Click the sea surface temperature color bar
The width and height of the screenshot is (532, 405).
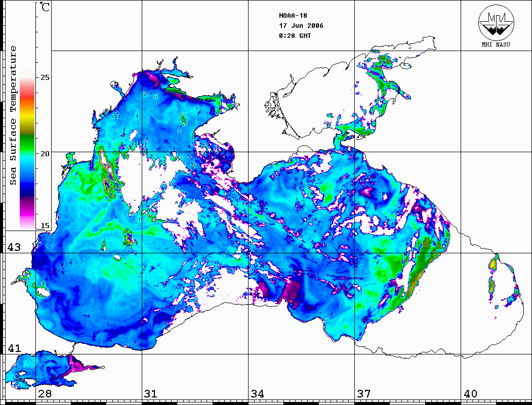coord(27,149)
